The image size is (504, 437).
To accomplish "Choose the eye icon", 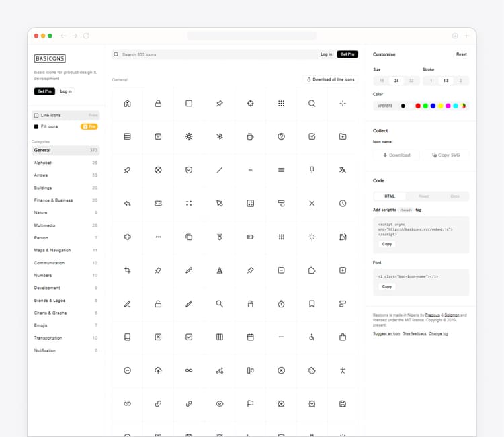I will pos(220,403).
